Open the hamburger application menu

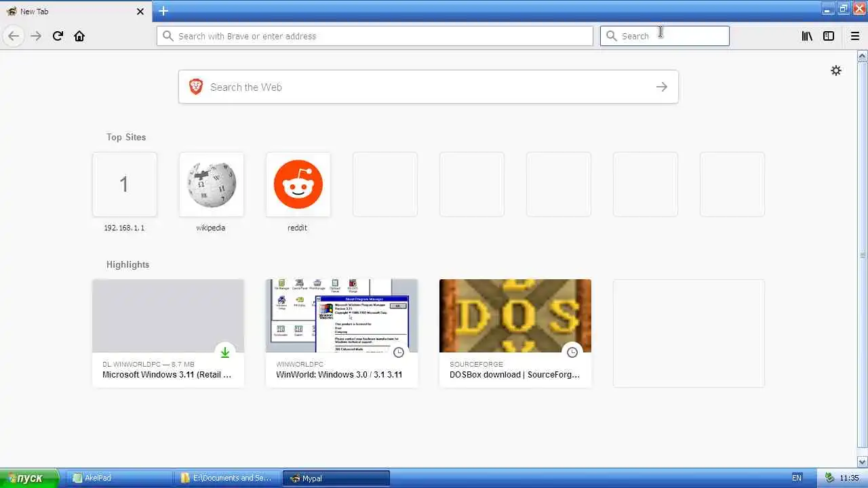point(855,36)
